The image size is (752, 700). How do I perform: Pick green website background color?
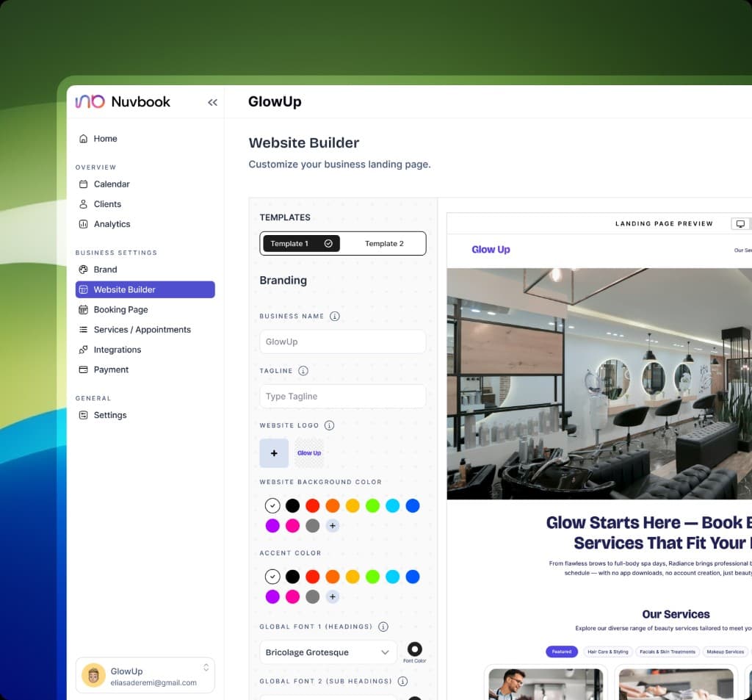point(372,505)
